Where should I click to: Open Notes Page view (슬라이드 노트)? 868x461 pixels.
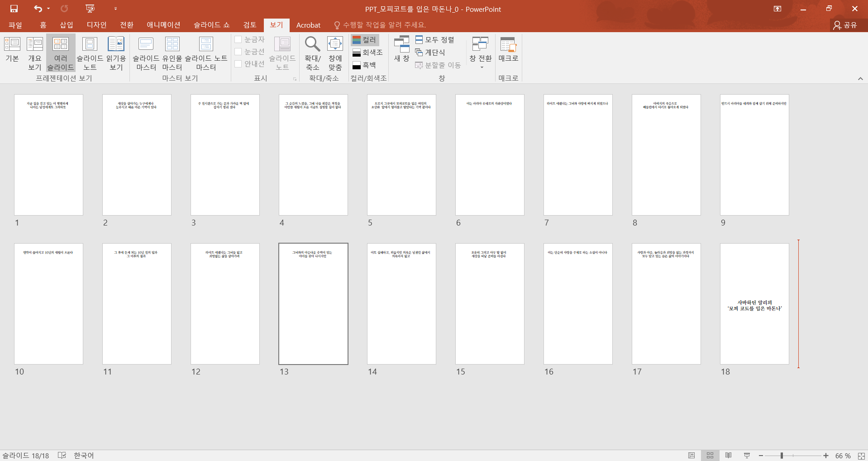click(90, 54)
